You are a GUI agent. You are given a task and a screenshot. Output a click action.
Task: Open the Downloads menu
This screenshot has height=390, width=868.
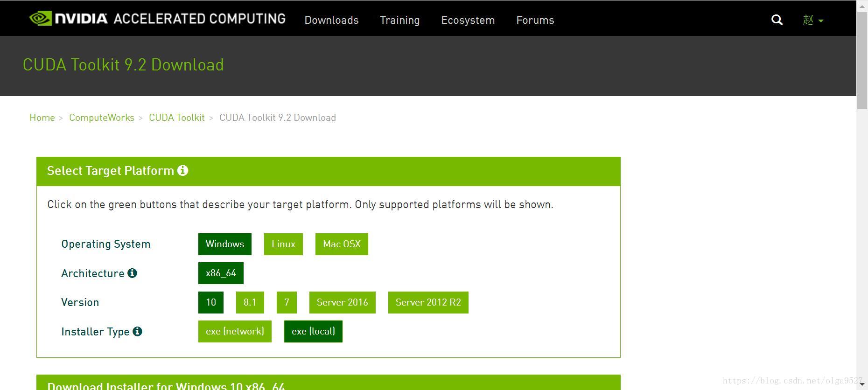pos(331,20)
